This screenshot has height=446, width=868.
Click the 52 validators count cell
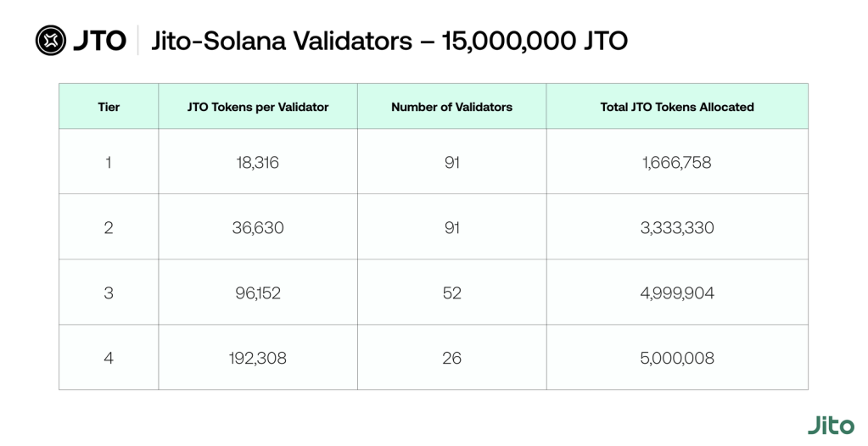tap(451, 293)
